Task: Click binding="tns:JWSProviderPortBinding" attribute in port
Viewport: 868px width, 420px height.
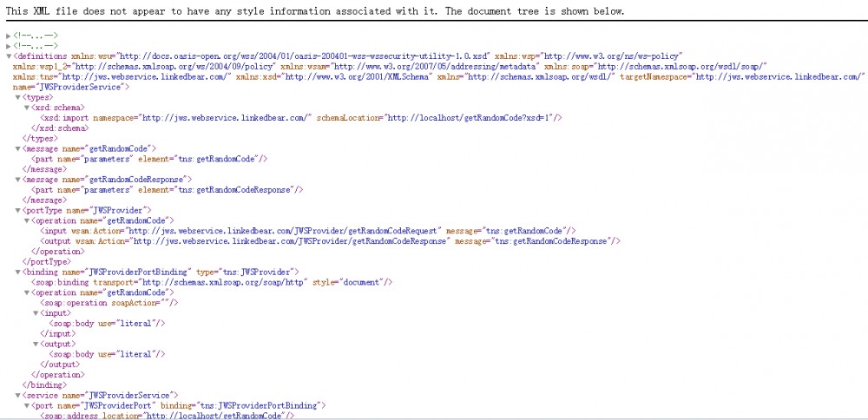Action: click(240, 405)
